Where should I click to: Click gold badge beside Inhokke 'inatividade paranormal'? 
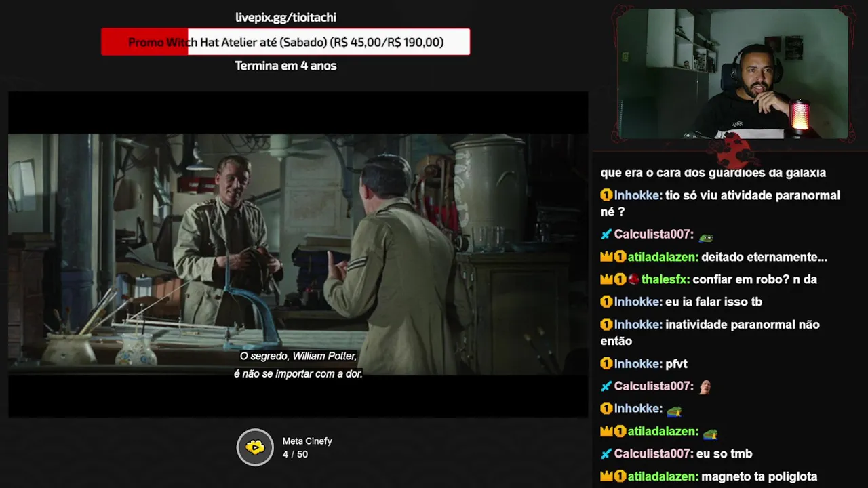pyautogui.click(x=606, y=325)
